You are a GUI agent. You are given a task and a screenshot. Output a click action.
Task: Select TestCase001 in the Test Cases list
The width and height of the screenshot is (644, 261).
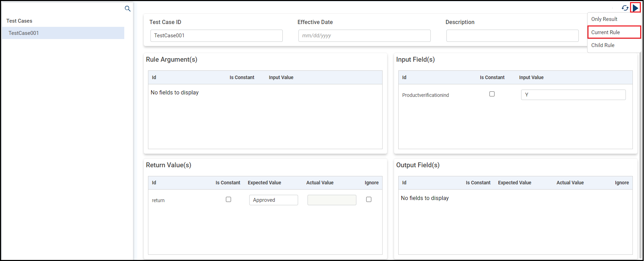24,33
